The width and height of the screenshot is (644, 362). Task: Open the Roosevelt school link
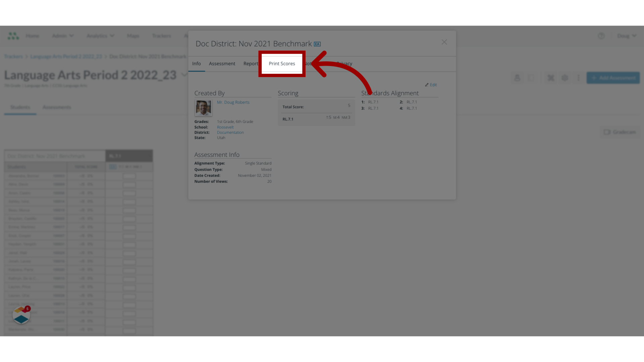[225, 127]
